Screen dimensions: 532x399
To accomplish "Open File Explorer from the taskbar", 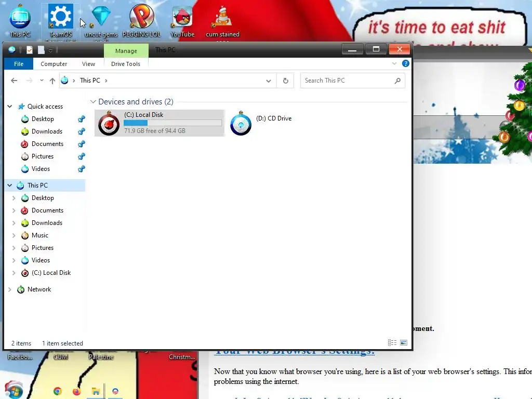I will (96, 391).
